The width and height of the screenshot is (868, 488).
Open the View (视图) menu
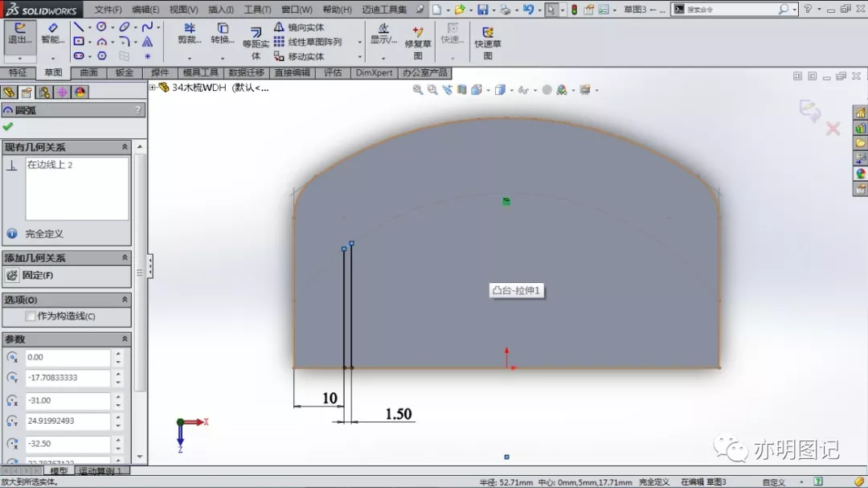click(x=183, y=10)
